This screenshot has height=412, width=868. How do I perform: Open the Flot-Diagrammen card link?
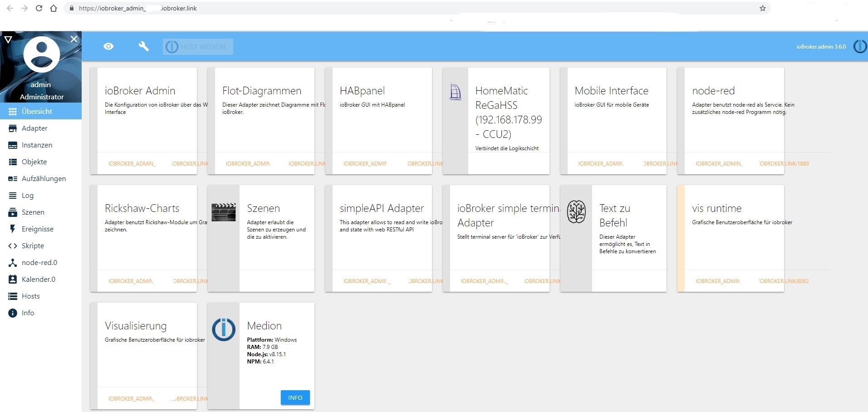pyautogui.click(x=275, y=163)
